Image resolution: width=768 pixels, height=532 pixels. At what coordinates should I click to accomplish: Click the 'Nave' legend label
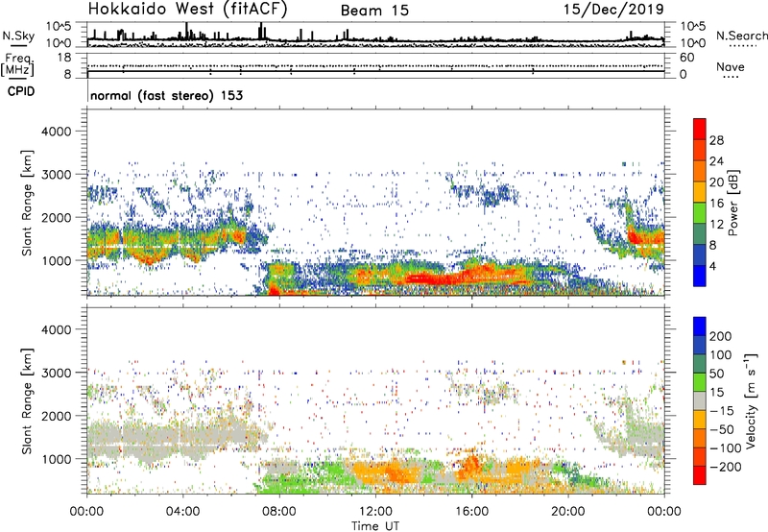pyautogui.click(x=731, y=66)
